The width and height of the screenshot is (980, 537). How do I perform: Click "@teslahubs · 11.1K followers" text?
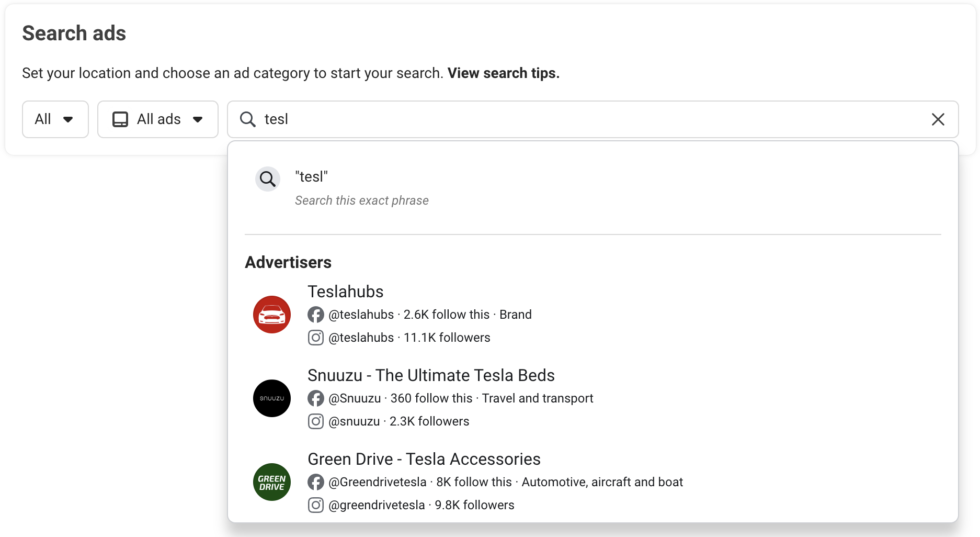tap(409, 338)
